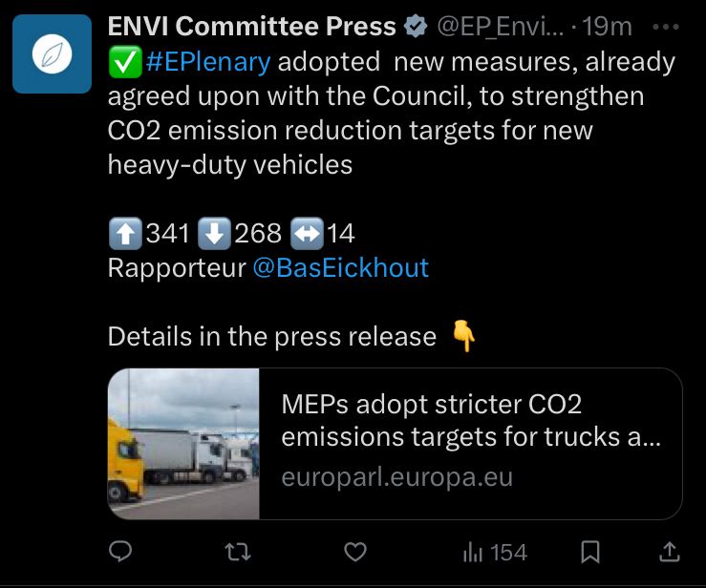View analytics via the bar chart icon

pyautogui.click(x=473, y=552)
